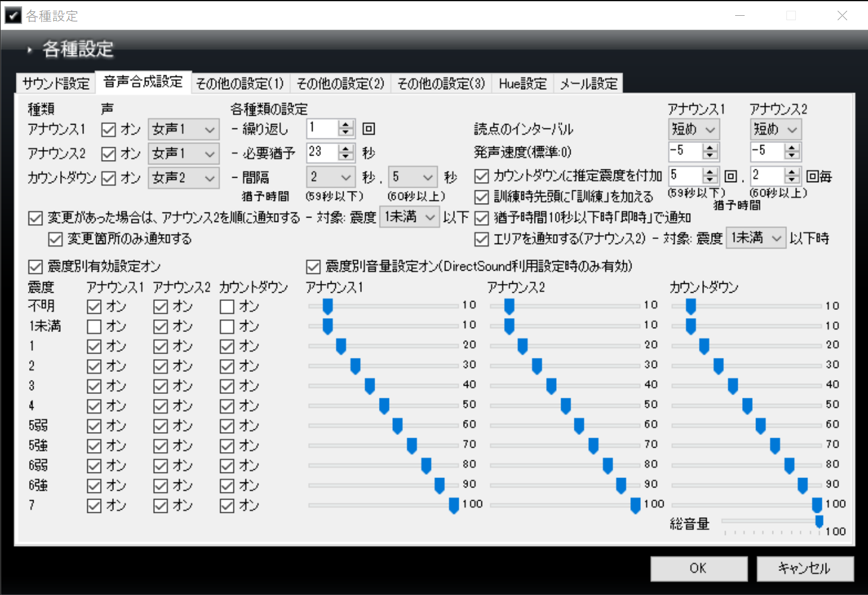
Task: Expand the 間隔 2秒 dropdown
Action: click(x=330, y=178)
